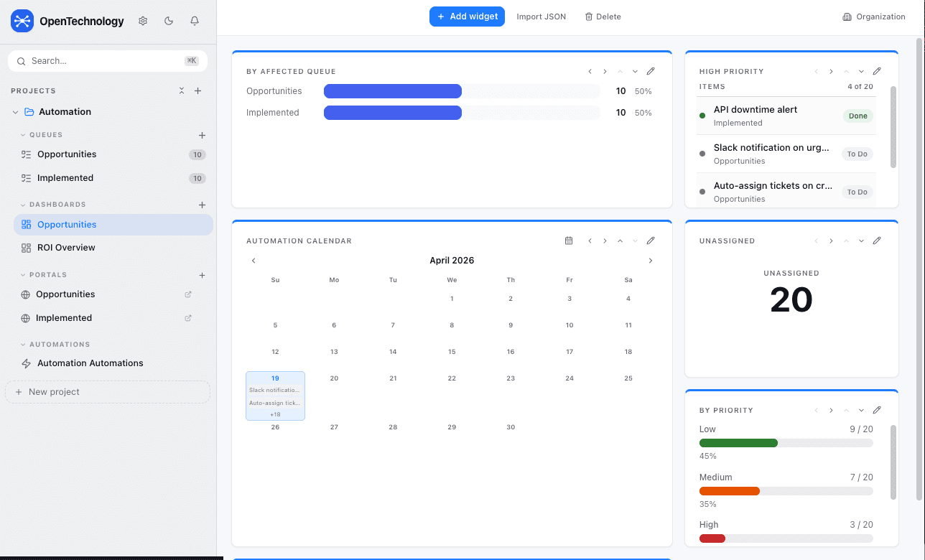Go to next month in the calendar
This screenshot has height=560, width=925.
coord(651,261)
